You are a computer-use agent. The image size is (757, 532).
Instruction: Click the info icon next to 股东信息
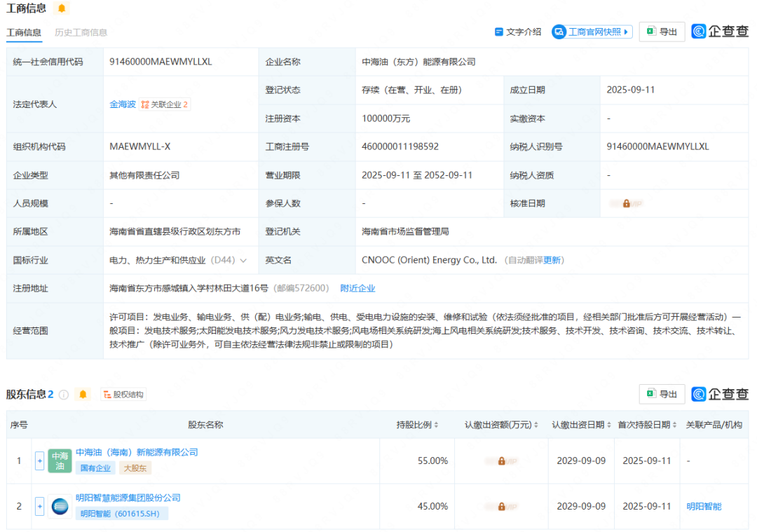(x=64, y=395)
